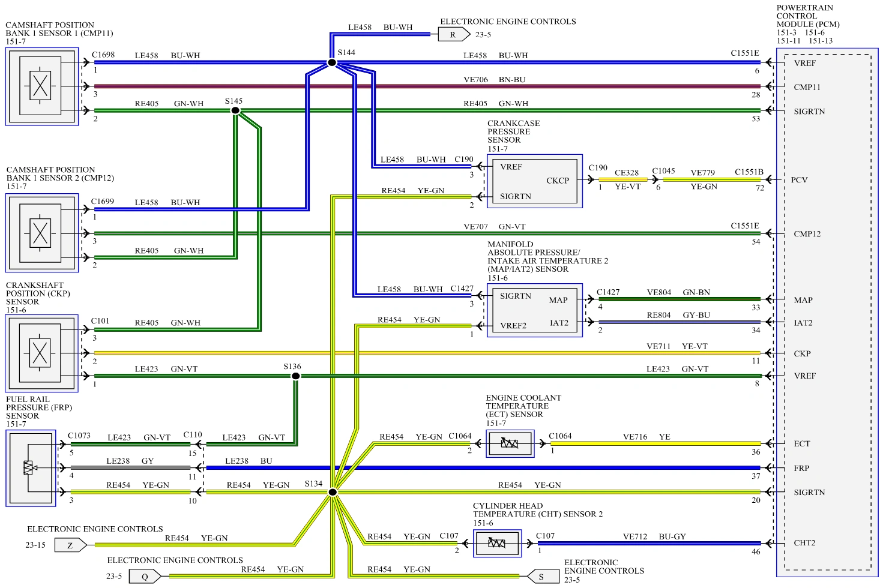
Task: Click the VE711 YE-VT wire label
Action: (677, 346)
